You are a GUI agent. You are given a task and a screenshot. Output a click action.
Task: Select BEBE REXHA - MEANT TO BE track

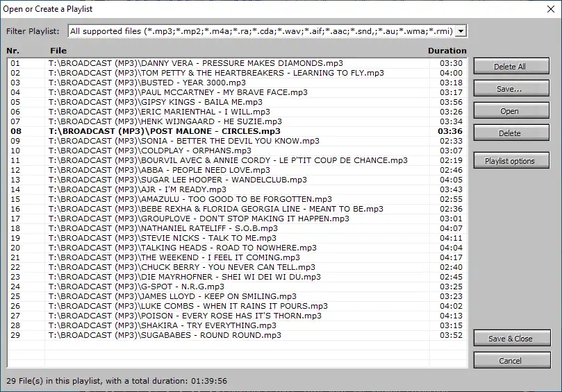[x=238, y=209]
